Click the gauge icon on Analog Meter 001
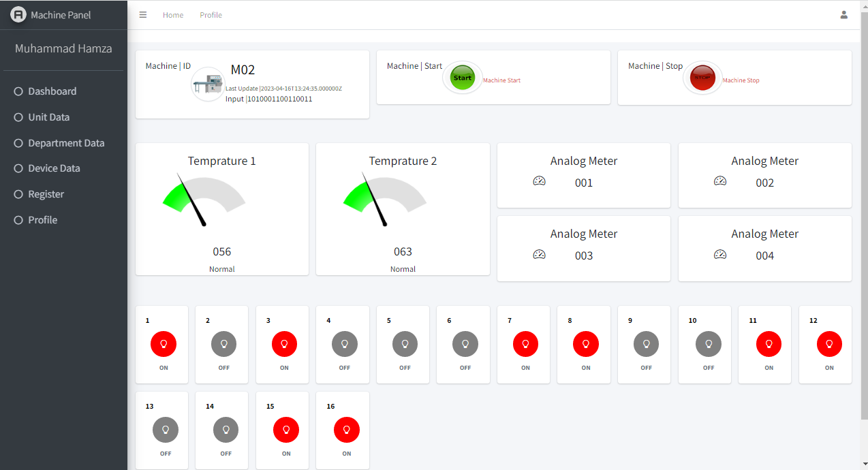The image size is (868, 470). (x=539, y=181)
